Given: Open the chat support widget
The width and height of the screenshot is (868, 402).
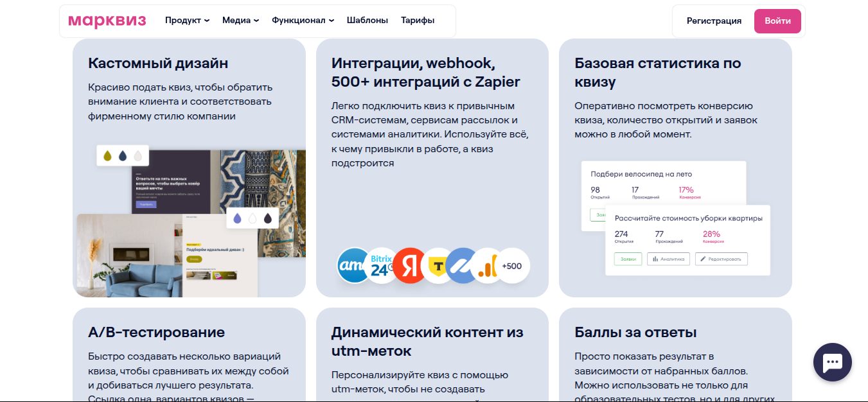Looking at the screenshot, I should 832,362.
